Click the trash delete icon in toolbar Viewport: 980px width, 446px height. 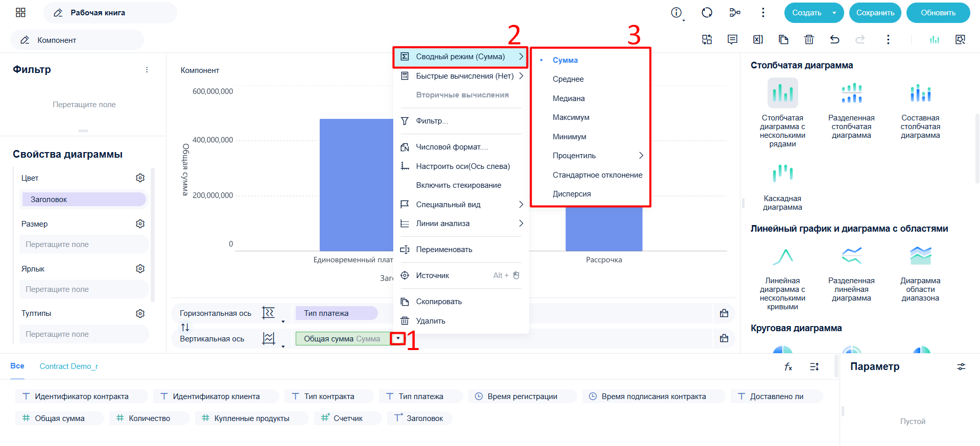tap(809, 39)
